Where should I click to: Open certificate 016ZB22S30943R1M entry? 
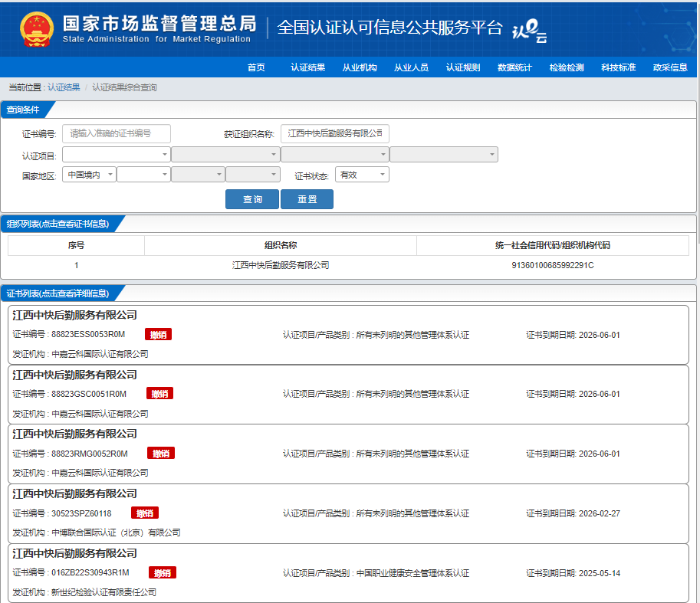(x=90, y=572)
